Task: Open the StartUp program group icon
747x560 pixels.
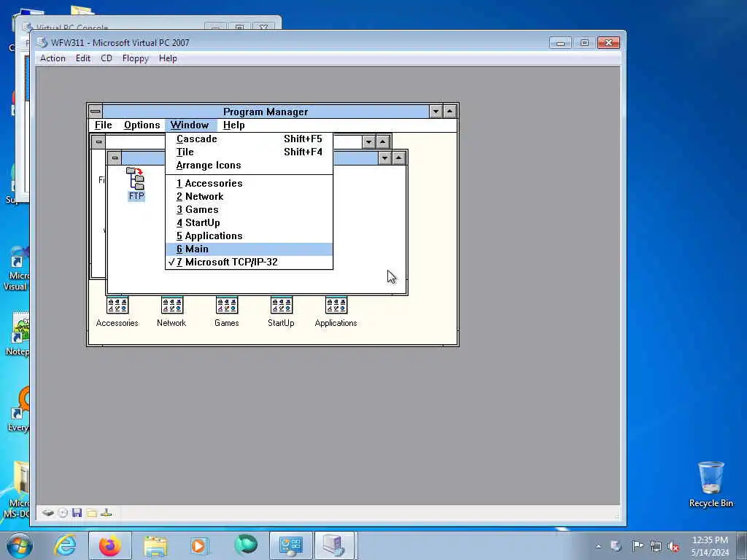Action: click(281, 312)
